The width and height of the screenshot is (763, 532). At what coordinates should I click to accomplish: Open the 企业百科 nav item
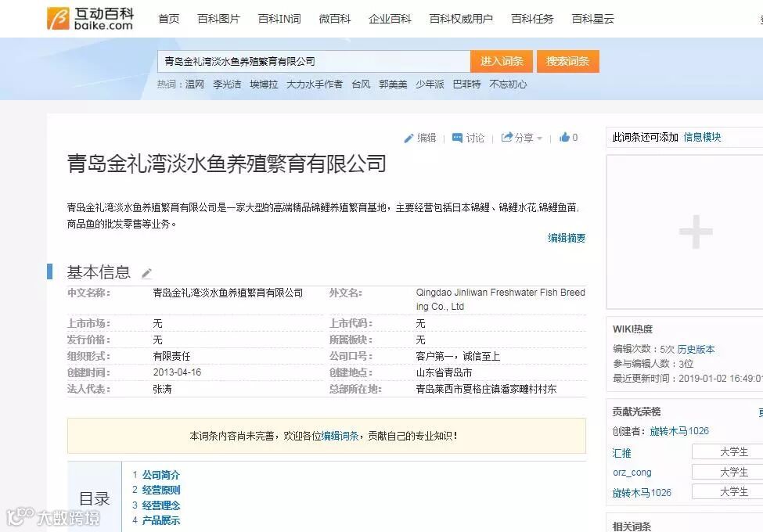point(390,19)
